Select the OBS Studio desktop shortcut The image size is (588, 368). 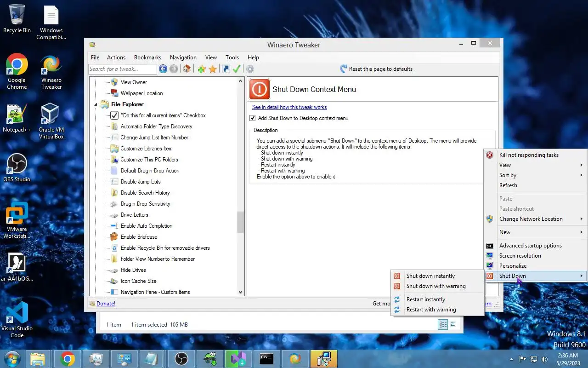17,168
